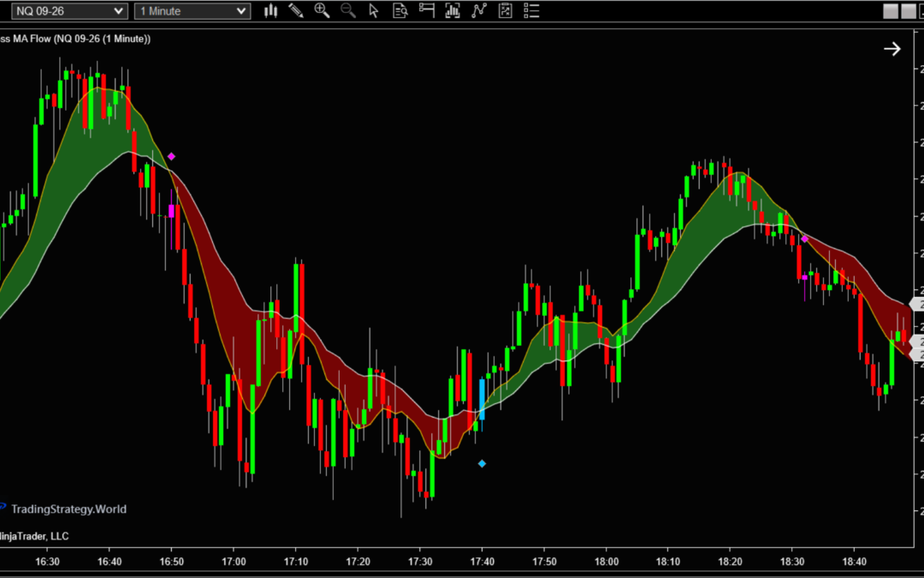This screenshot has height=578, width=924.
Task: Click the 18:40 time axis label
Action: click(855, 561)
